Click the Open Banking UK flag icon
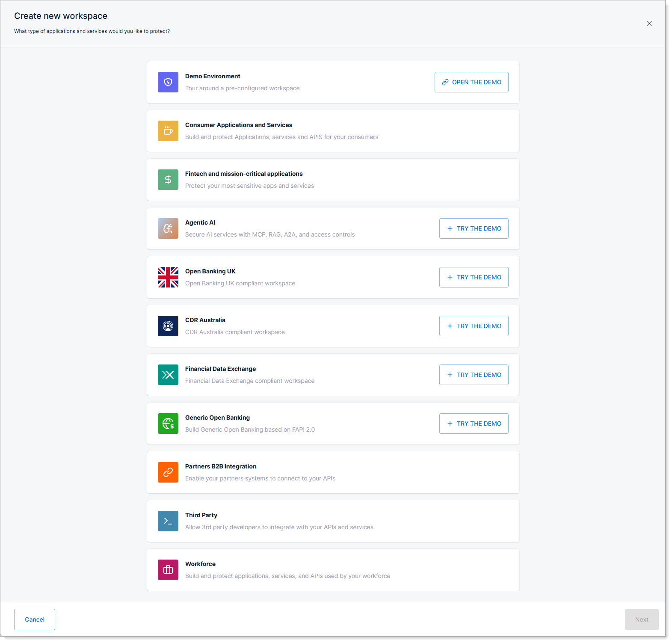 point(168,277)
